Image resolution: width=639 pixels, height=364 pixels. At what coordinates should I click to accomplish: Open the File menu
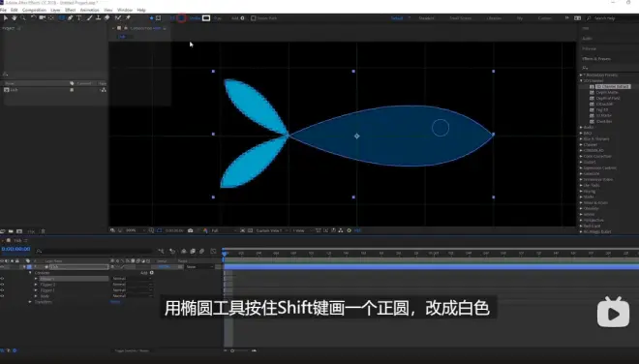click(x=3, y=10)
